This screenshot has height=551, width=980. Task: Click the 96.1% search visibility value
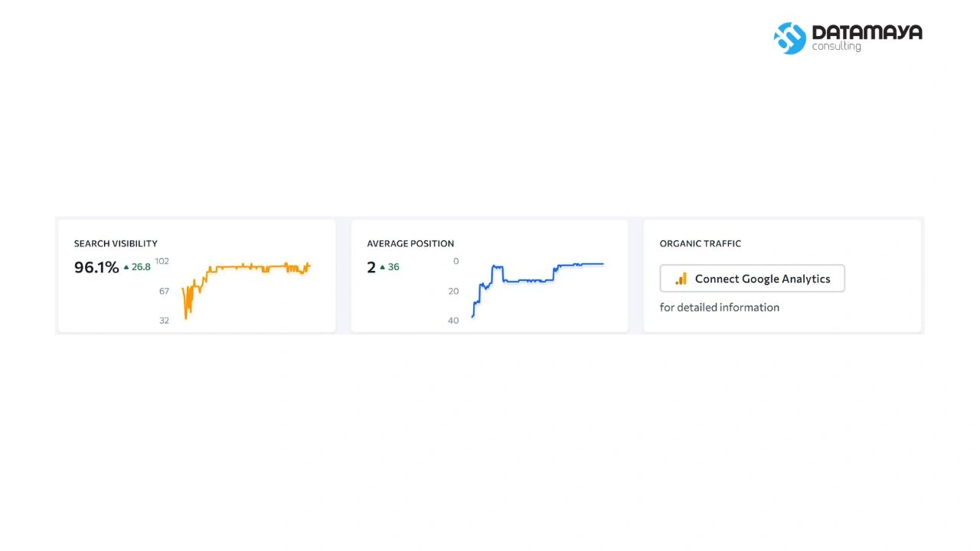(96, 267)
